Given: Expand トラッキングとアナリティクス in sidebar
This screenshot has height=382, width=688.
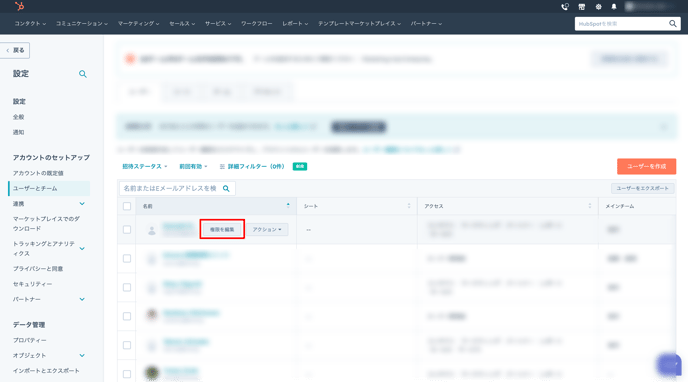Looking at the screenshot, I should [x=82, y=249].
